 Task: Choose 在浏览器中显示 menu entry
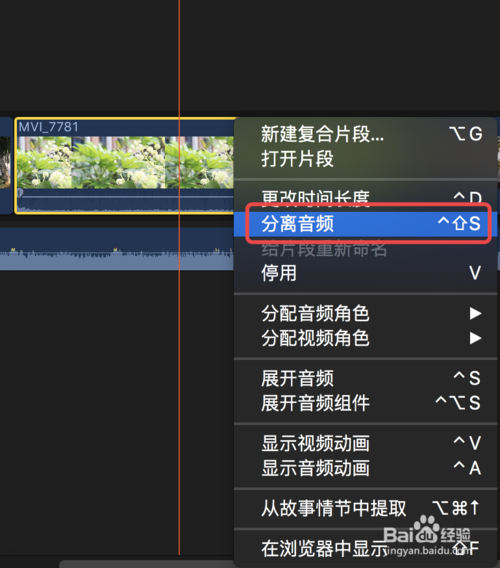(x=365, y=548)
